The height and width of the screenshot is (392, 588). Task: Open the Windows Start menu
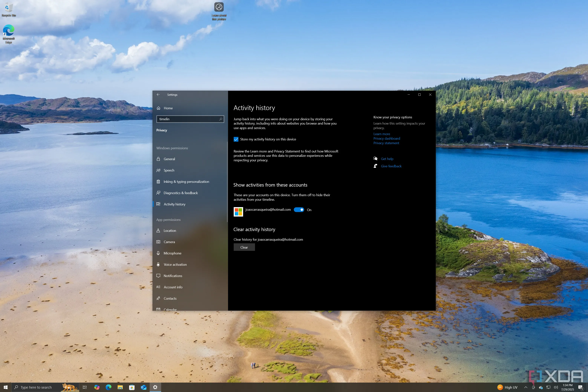(x=5, y=387)
